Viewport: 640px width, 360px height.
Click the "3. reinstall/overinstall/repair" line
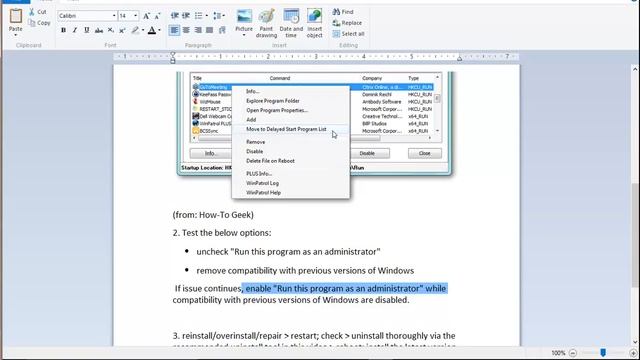click(x=314, y=336)
